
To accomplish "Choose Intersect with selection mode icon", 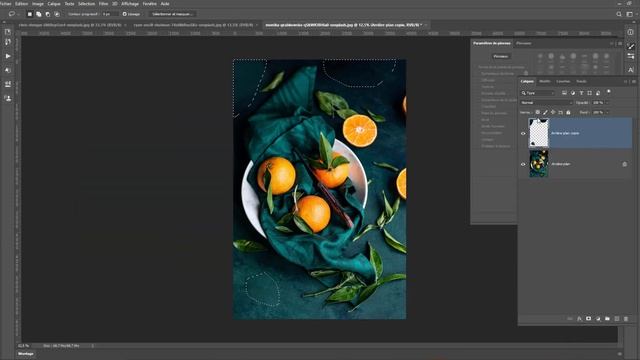I will click(x=57, y=14).
